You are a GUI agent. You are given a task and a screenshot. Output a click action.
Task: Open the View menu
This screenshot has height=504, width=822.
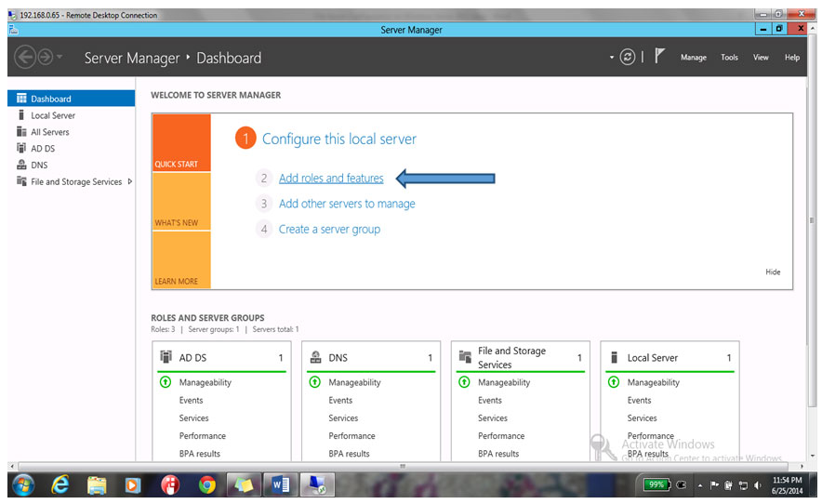[x=761, y=57]
